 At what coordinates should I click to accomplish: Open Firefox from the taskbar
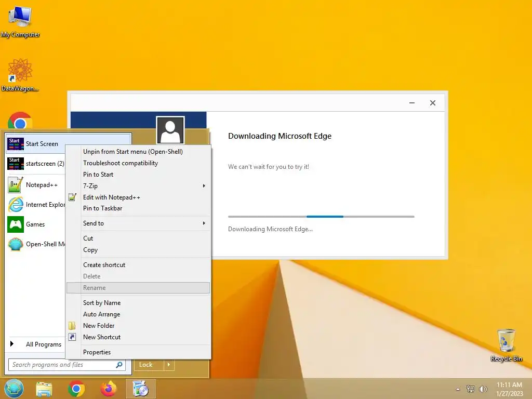[x=108, y=389]
